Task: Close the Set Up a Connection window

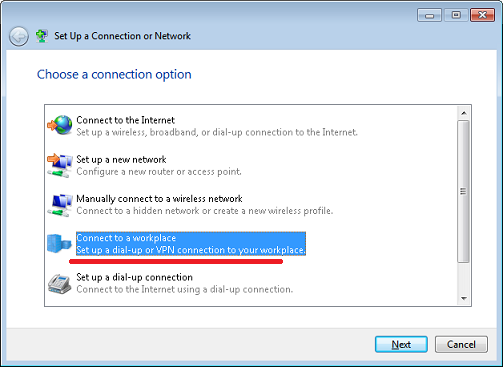Action: 482,15
